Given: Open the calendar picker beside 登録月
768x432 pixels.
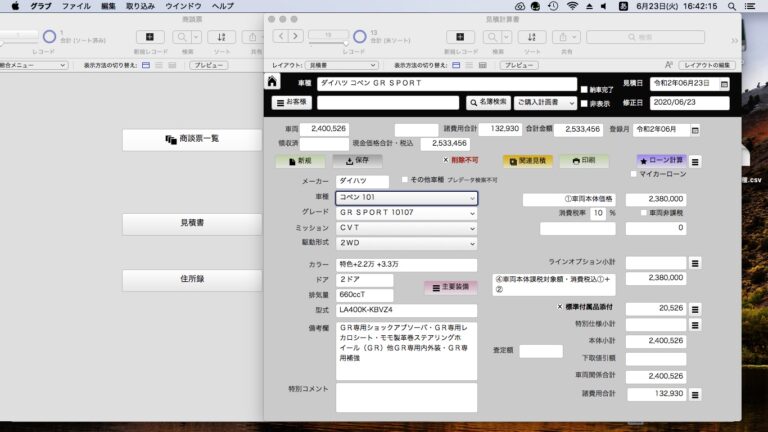Looking at the screenshot, I should 695,130.
